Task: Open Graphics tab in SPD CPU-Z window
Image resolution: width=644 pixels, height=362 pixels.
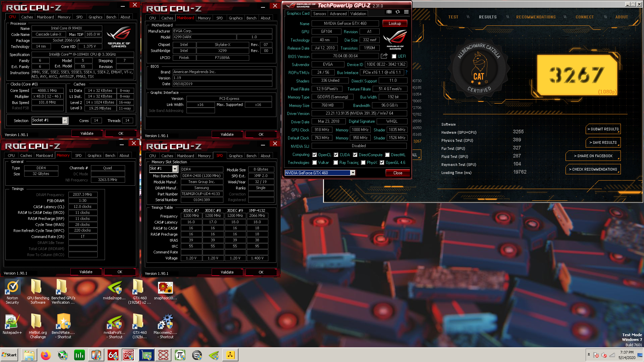Action: click(235, 156)
